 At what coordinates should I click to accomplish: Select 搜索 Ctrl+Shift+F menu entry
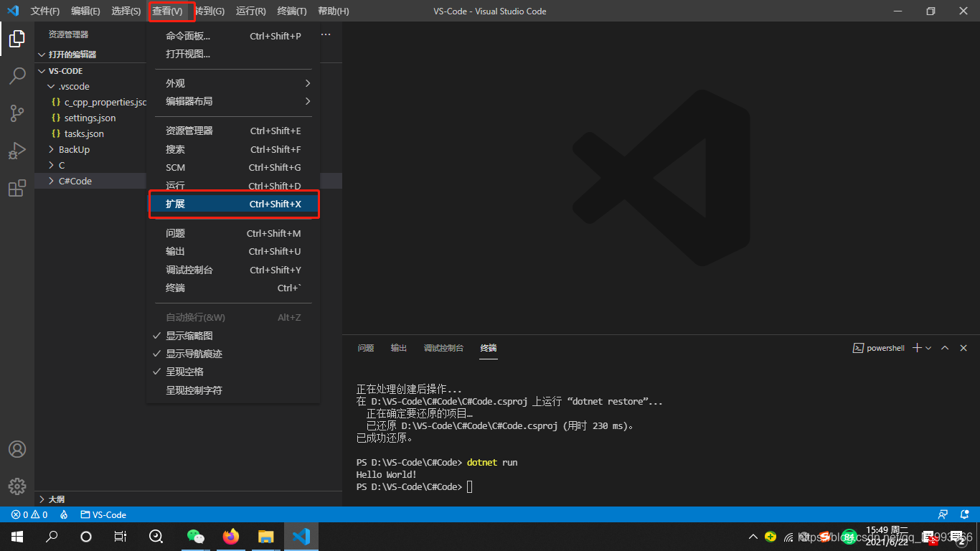(x=233, y=149)
